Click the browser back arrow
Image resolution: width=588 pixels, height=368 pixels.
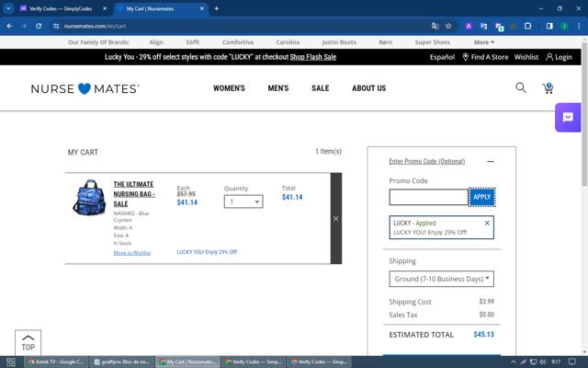pos(9,26)
